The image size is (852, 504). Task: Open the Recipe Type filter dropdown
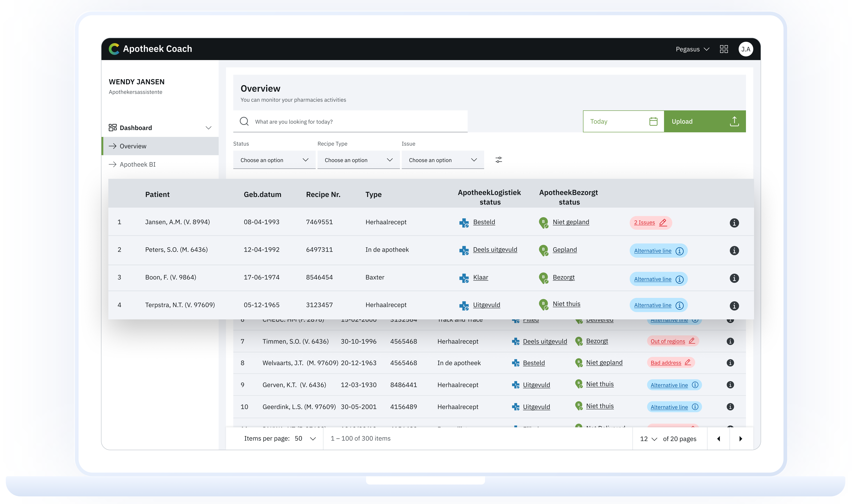[358, 160]
